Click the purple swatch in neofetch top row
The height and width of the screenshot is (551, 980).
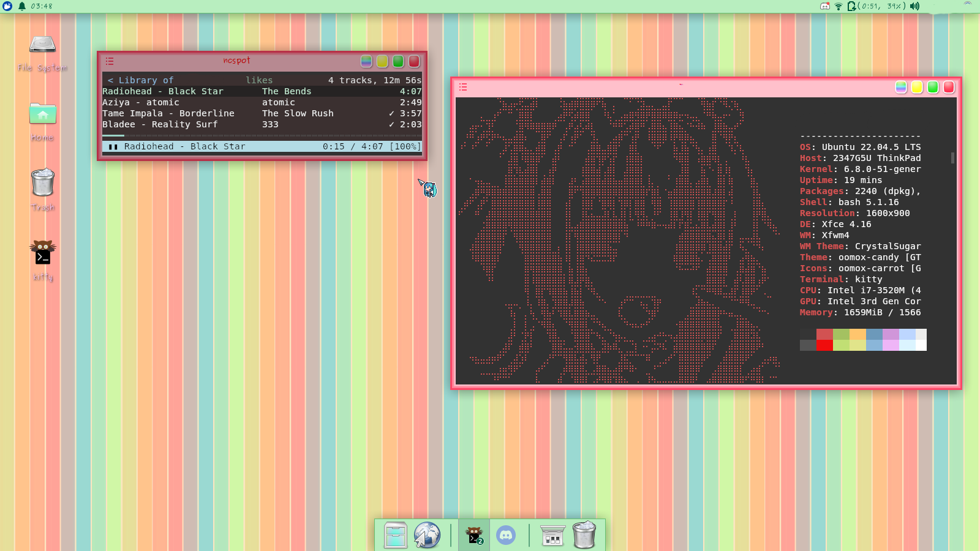click(891, 334)
